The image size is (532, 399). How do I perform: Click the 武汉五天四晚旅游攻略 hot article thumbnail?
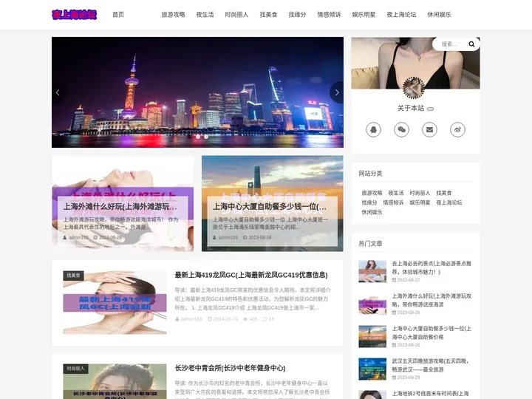[372, 369]
